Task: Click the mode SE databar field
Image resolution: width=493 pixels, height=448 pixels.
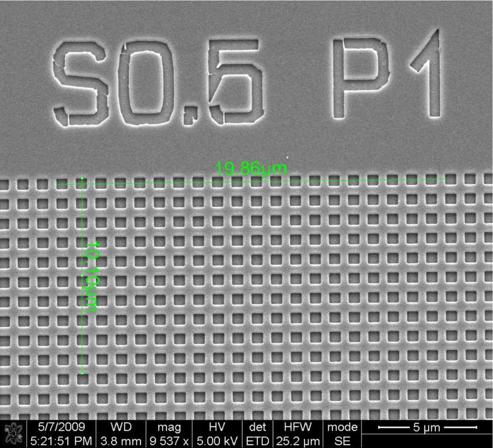Action: point(342,434)
